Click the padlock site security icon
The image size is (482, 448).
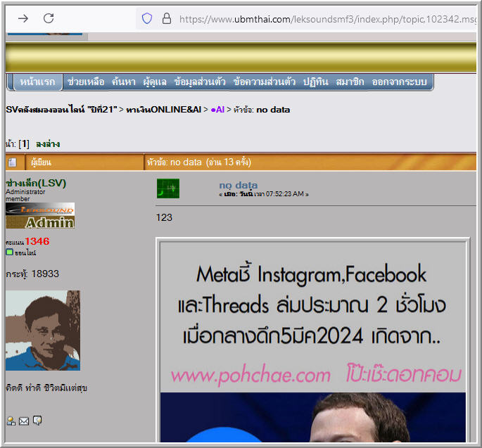(167, 18)
